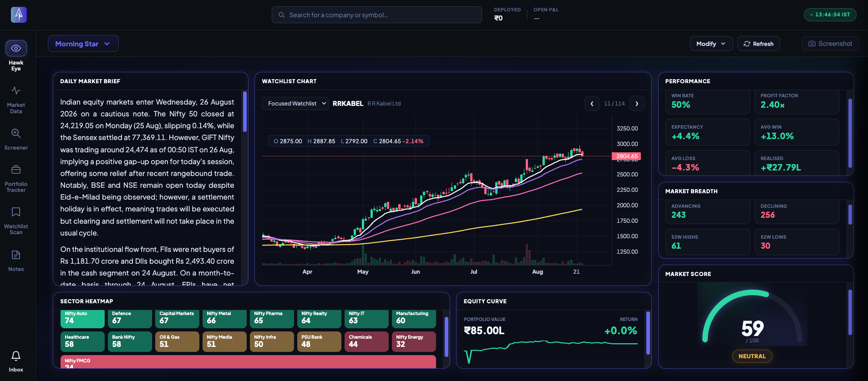
Task: Go to previous watchlist symbol
Action: pos(592,104)
